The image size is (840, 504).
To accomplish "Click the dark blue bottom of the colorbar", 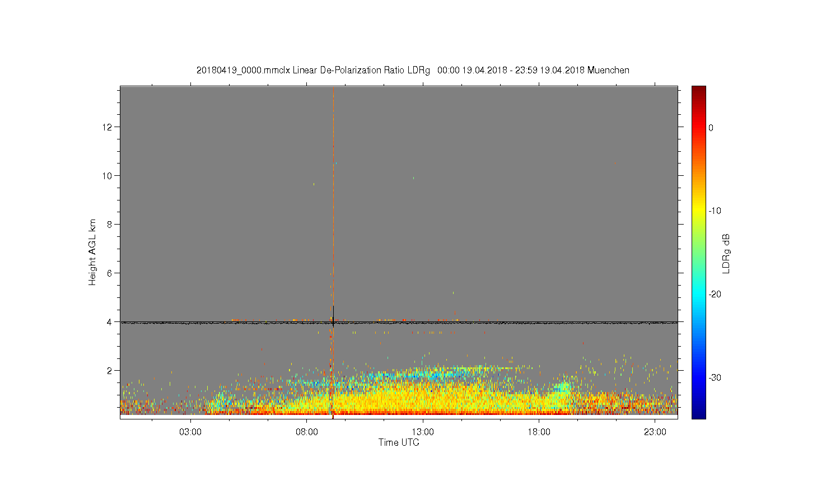I will [699, 413].
